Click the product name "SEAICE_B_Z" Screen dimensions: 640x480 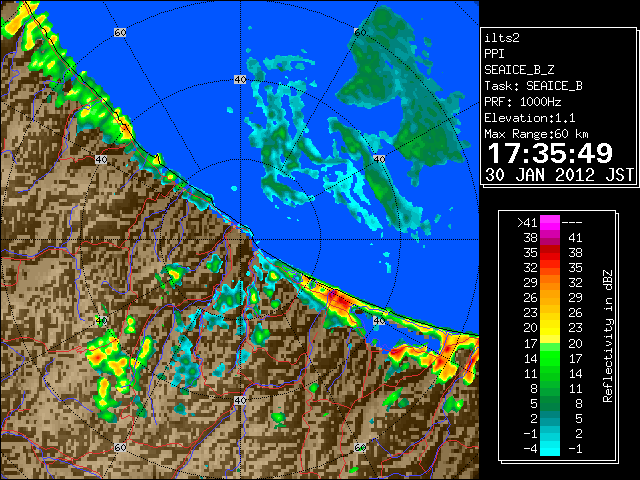[x=519, y=70]
